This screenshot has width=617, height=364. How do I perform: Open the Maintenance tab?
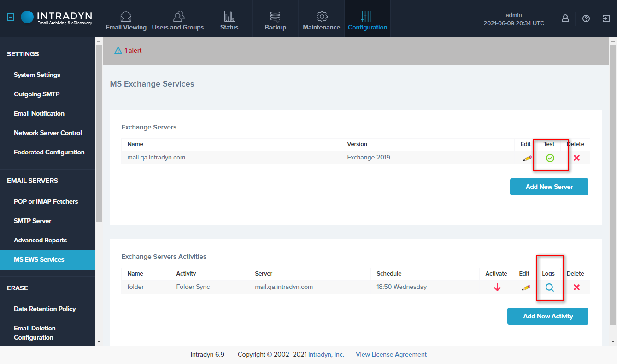tap(321, 18)
